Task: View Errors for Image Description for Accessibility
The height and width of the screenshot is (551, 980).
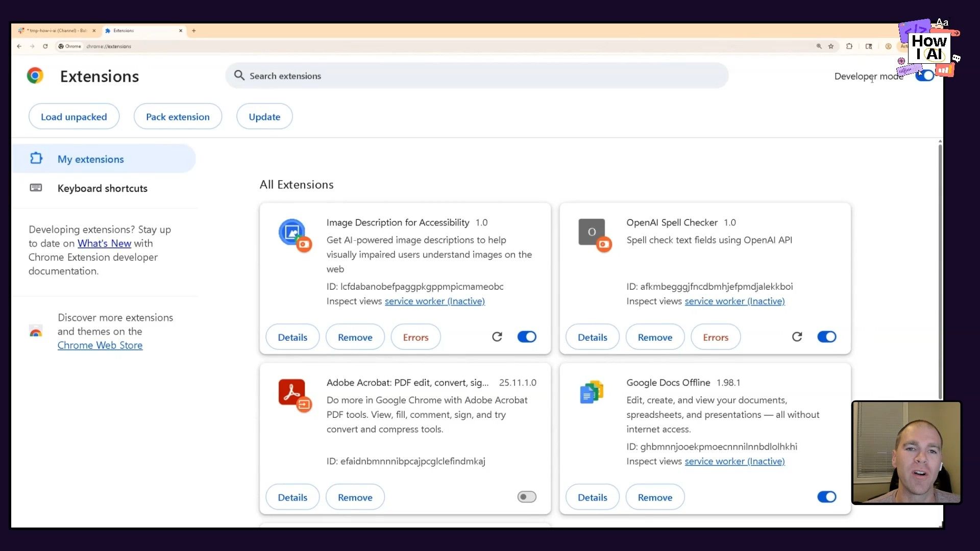Action: point(416,337)
